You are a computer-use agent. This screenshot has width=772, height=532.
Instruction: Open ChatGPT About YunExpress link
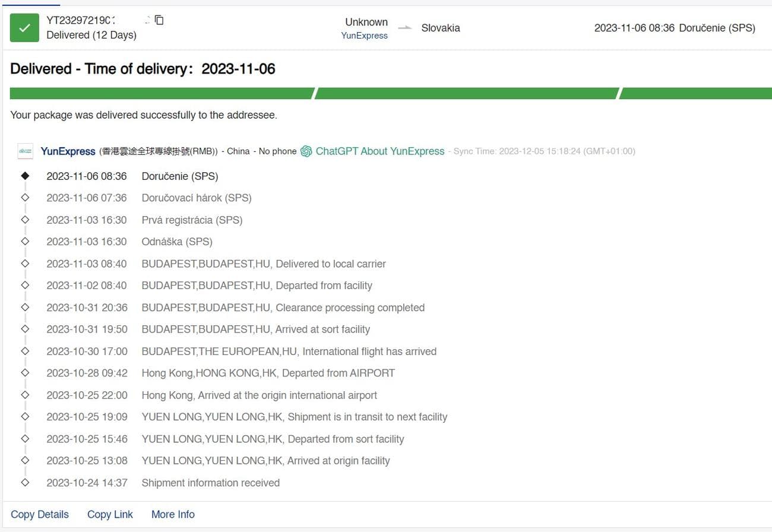(x=379, y=151)
